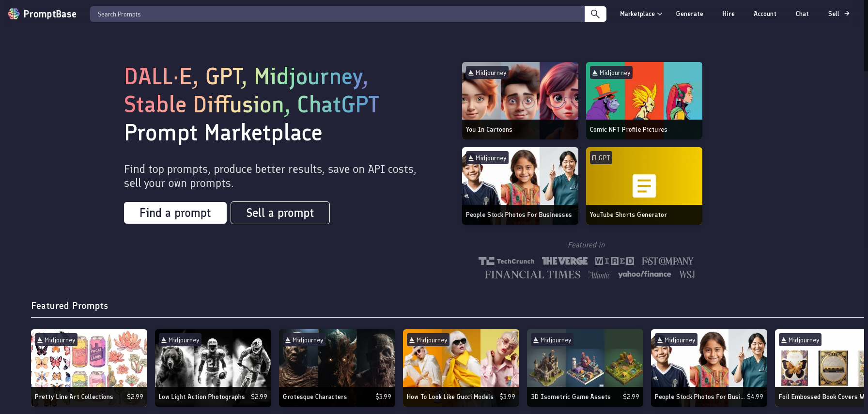Focus the Search Prompts input field
This screenshot has height=414, width=868.
(x=337, y=14)
